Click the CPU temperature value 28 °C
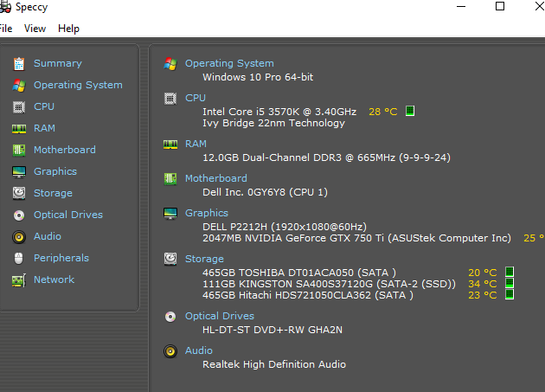 (x=383, y=112)
